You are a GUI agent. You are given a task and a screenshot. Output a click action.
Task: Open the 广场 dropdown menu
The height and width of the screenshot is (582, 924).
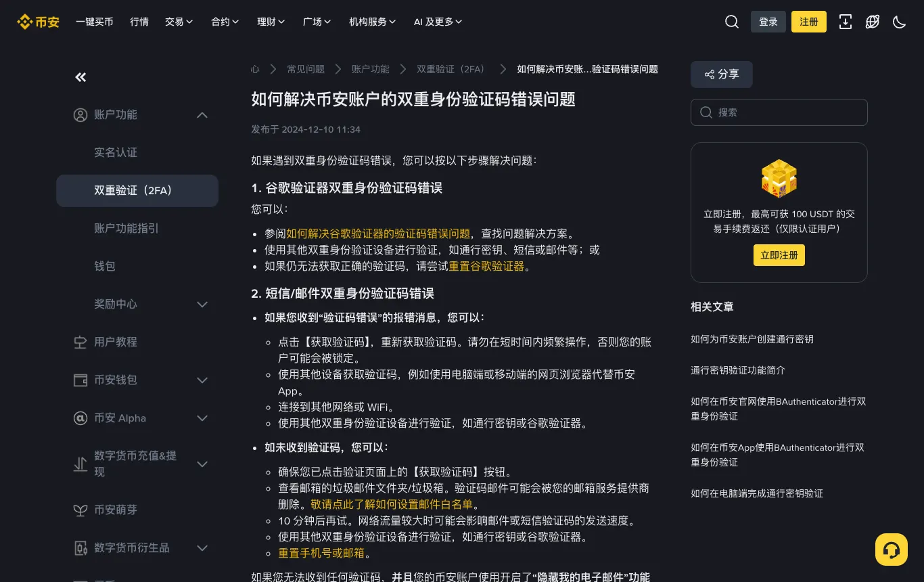[x=317, y=22]
